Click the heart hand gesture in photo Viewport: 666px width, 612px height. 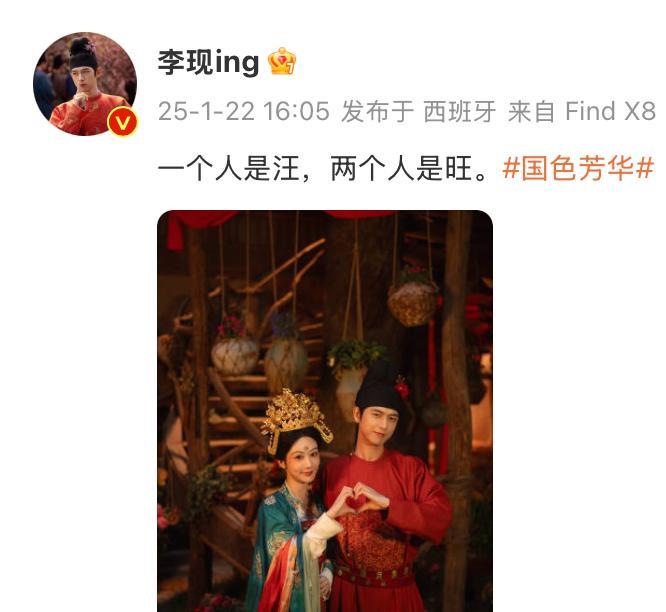pos(358,499)
